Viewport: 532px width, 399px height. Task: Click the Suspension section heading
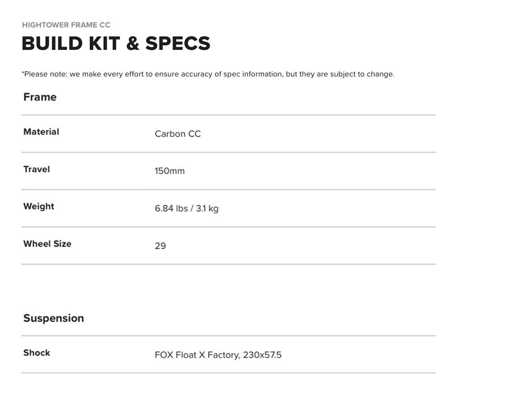tap(54, 318)
